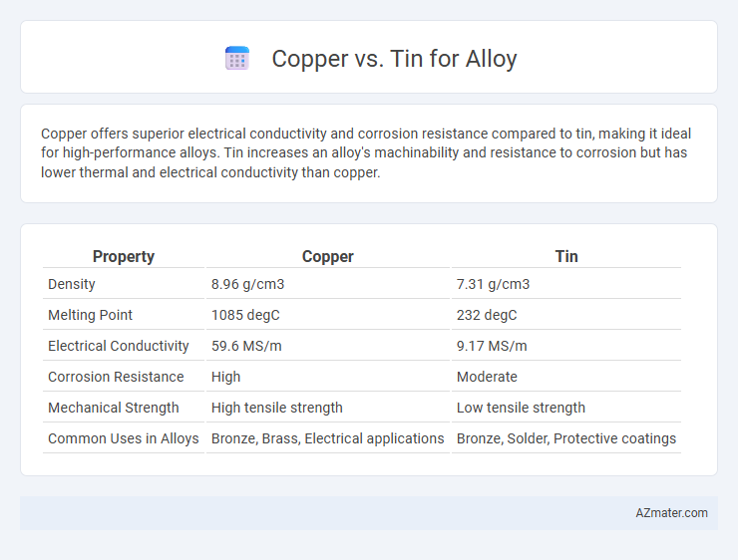Screen dimensions: 738x560
Task: Click the table calendar icon beside the title
Action: click(237, 59)
